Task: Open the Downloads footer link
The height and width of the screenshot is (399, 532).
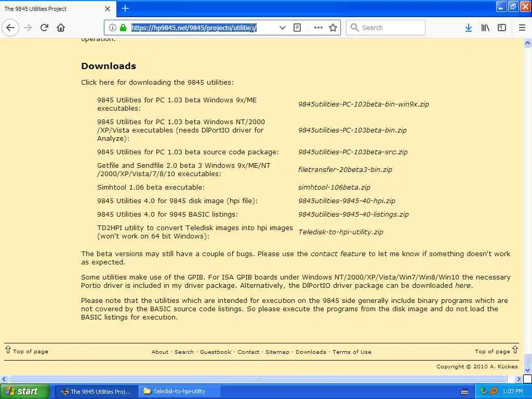Action: click(311, 352)
